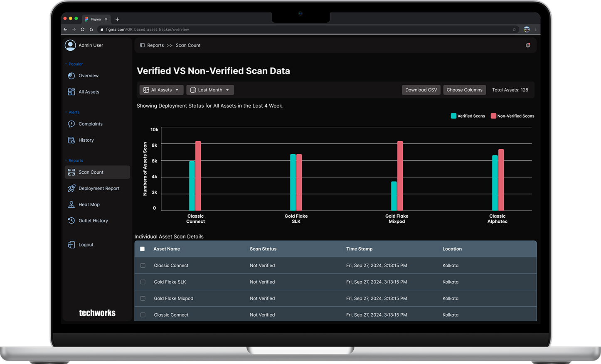This screenshot has width=601, height=364.
Task: Click the asset icon in All Assets filter
Action: pyautogui.click(x=146, y=90)
